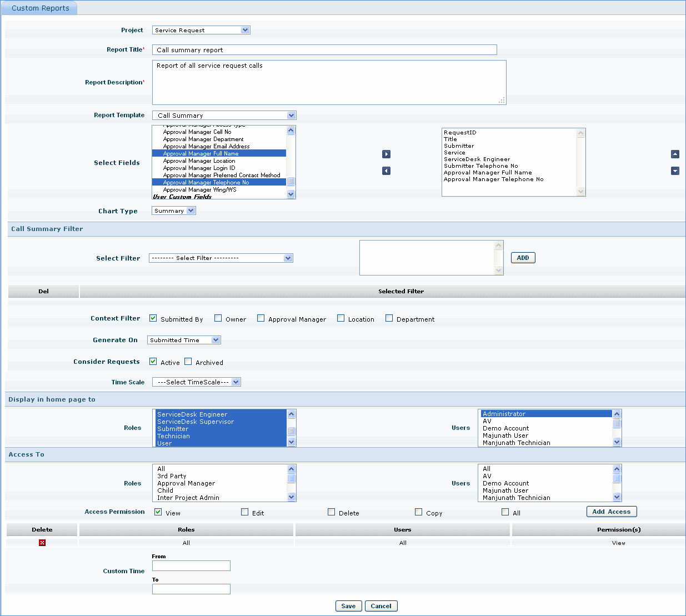The image size is (686, 616).
Task: Click the down scroll arrow of the fields list
Action: pos(291,193)
